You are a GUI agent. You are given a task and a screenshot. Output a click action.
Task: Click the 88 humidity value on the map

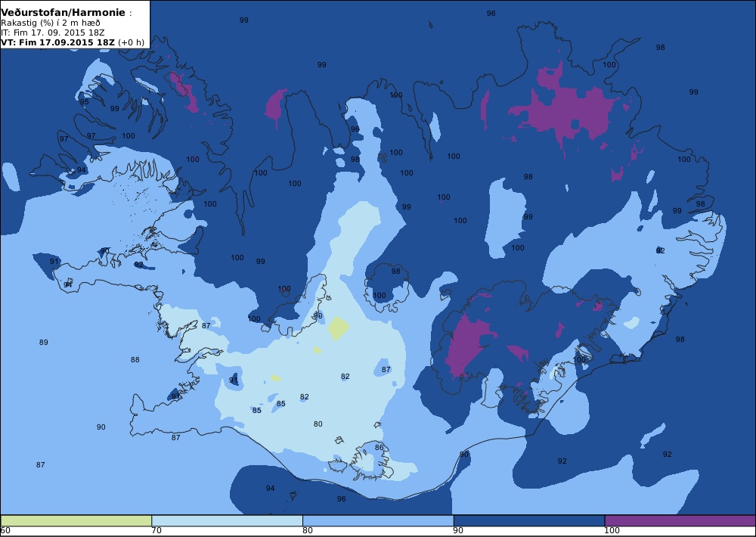[135, 360]
